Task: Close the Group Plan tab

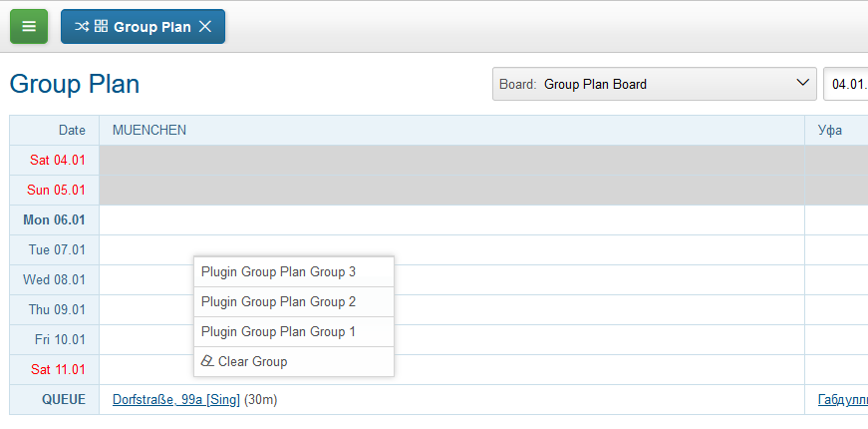Action: click(x=205, y=27)
